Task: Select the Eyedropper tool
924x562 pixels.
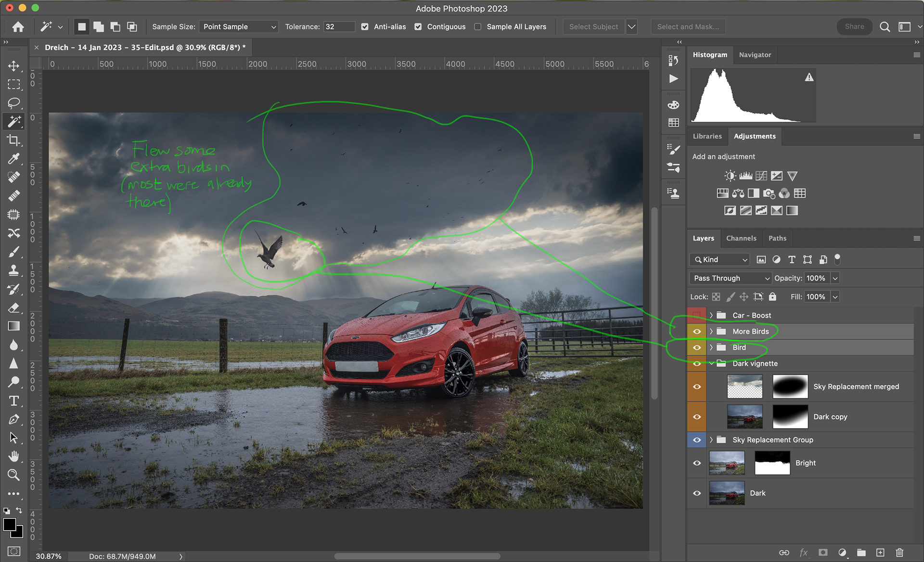Action: [14, 159]
